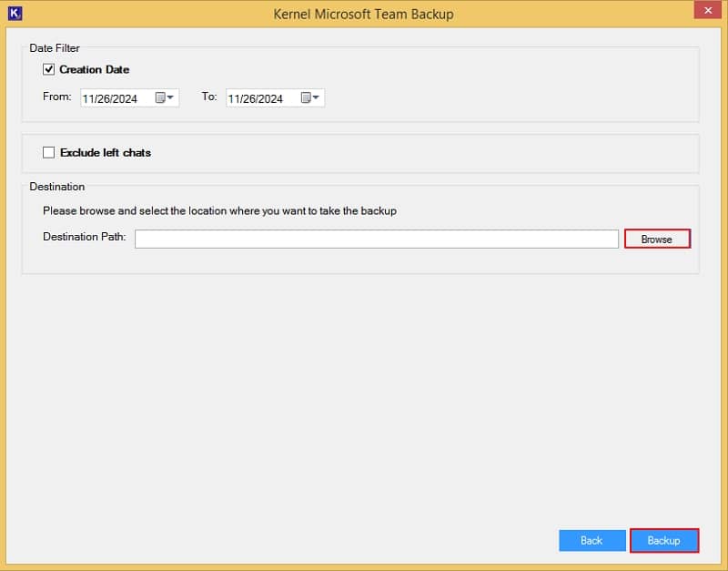Open the From date calendar picker
728x571 pixels.
point(160,98)
